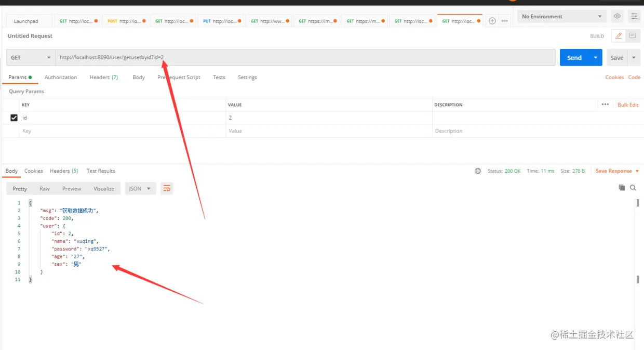The width and height of the screenshot is (644, 350).
Task: Switch to the PUT request tab
Action: point(222,21)
